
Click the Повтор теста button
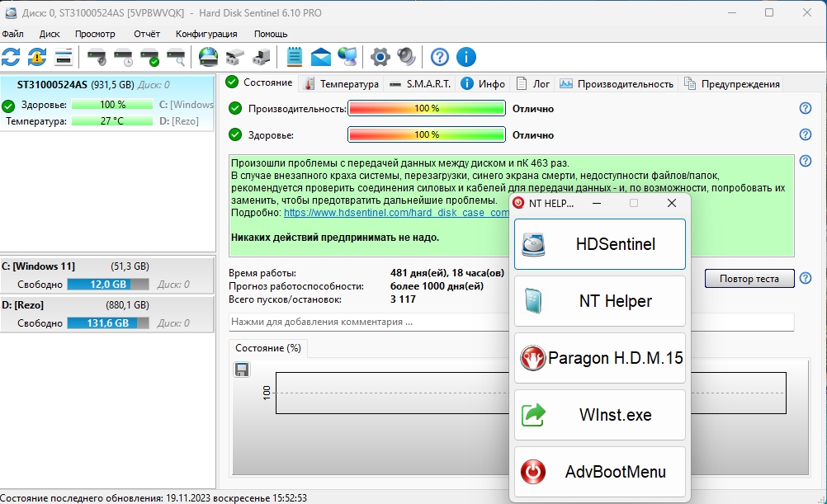[749, 278]
